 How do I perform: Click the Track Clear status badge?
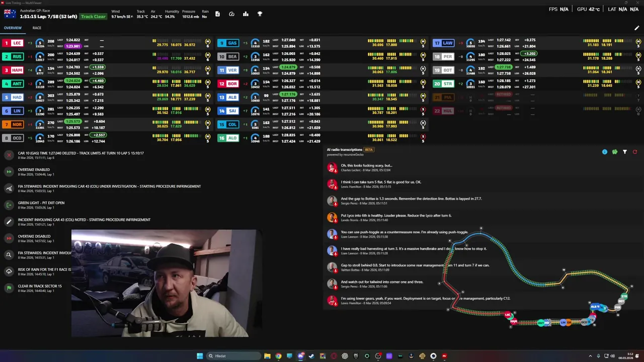click(94, 17)
